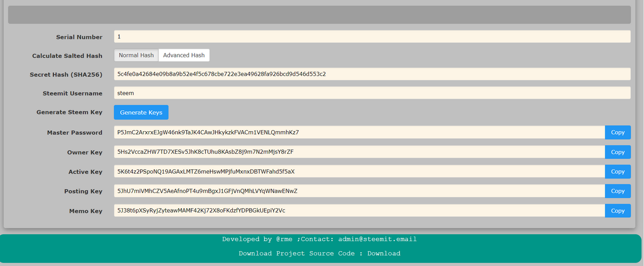Click the Owner Key label
644x266 pixels.
click(x=85, y=152)
